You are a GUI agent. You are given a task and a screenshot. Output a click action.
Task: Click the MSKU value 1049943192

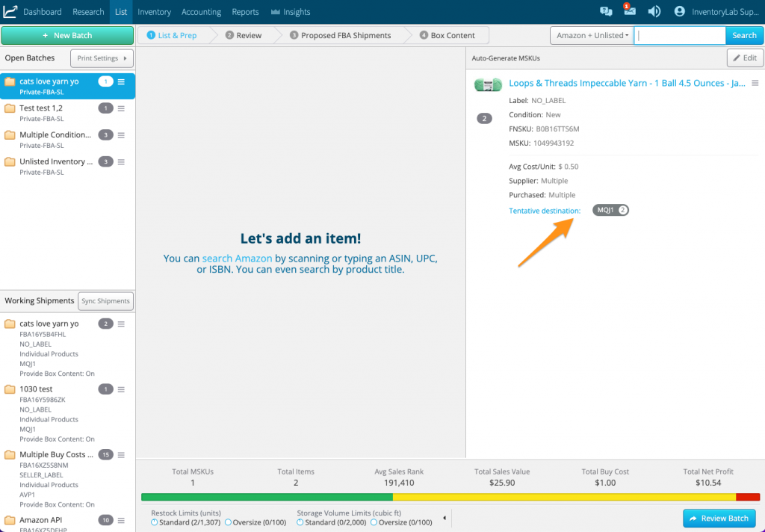(554, 143)
